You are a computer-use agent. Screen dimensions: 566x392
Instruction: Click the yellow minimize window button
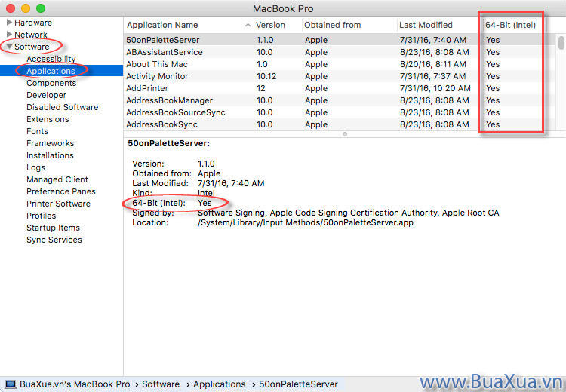click(26, 8)
